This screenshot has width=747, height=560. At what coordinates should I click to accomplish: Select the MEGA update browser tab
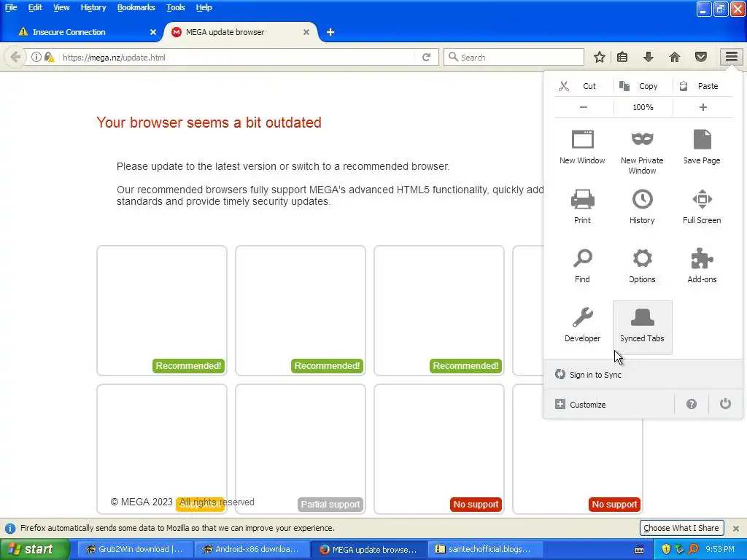tap(239, 32)
